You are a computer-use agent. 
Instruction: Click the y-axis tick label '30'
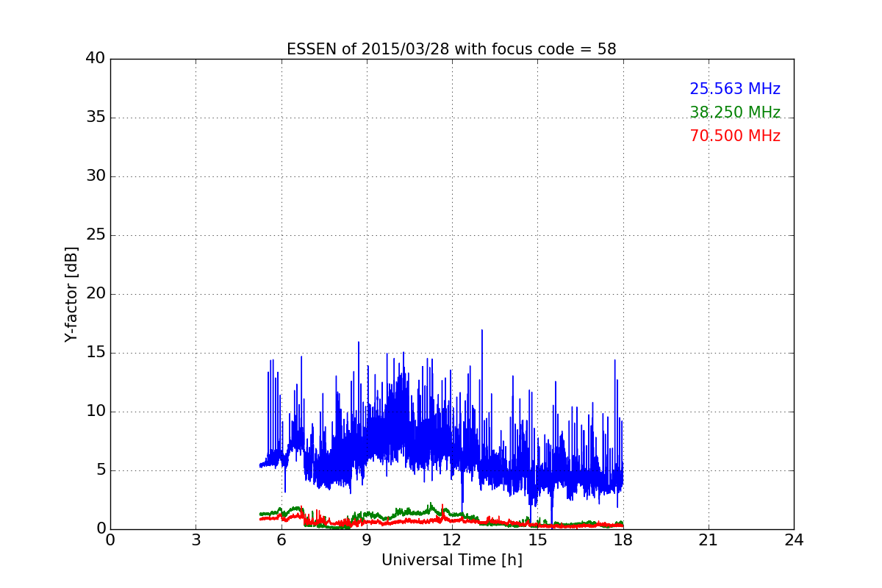96,176
